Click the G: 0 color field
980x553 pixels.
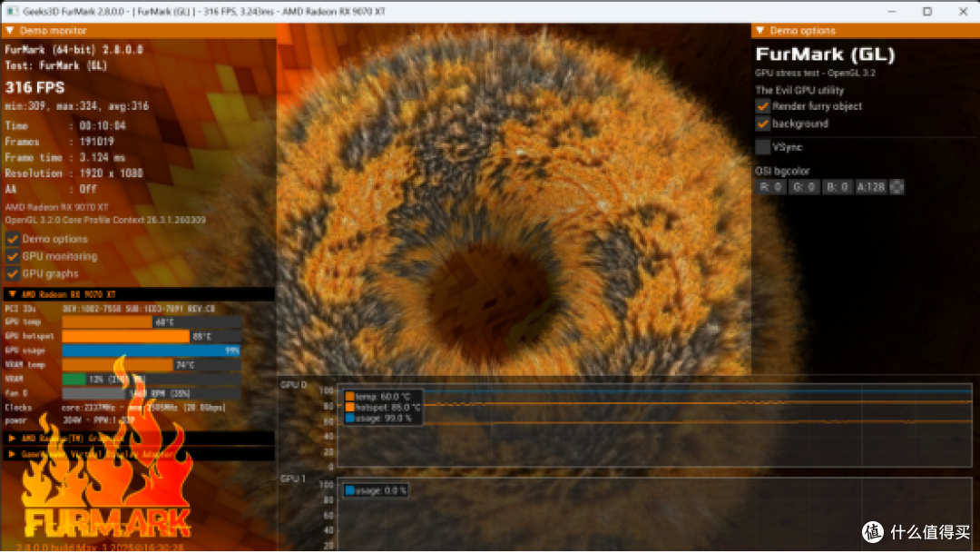(804, 187)
